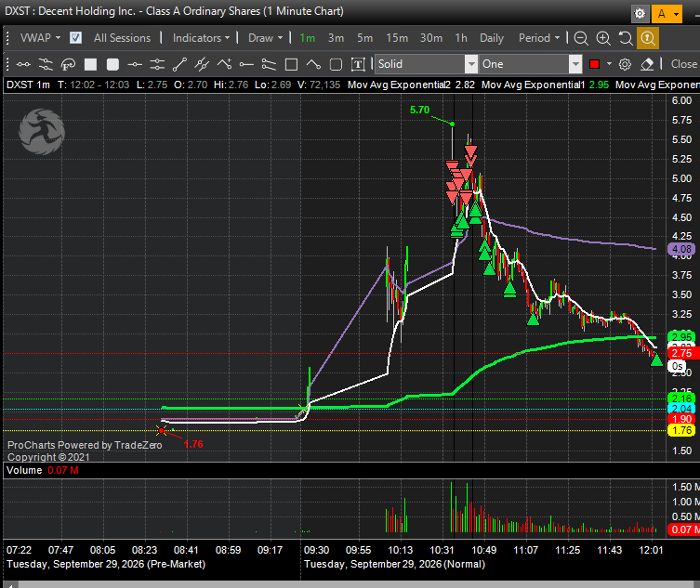The width and height of the screenshot is (700, 588).
Task: Select the polyline with plus tool
Action: [224, 65]
